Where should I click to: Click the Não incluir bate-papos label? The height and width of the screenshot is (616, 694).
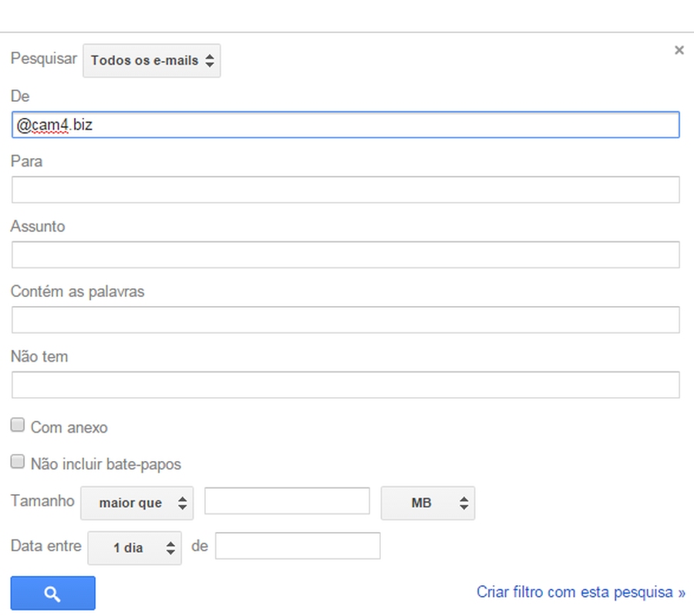tap(106, 464)
